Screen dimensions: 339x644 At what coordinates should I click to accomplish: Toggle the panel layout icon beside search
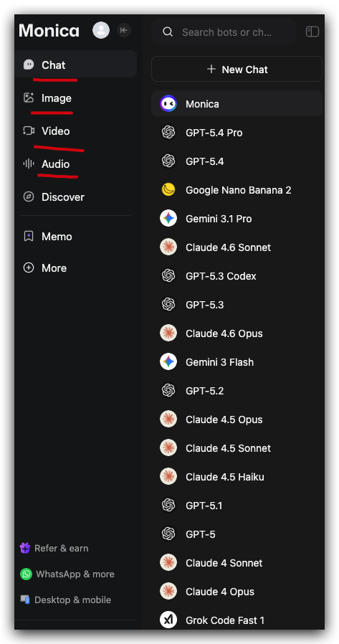tap(312, 32)
